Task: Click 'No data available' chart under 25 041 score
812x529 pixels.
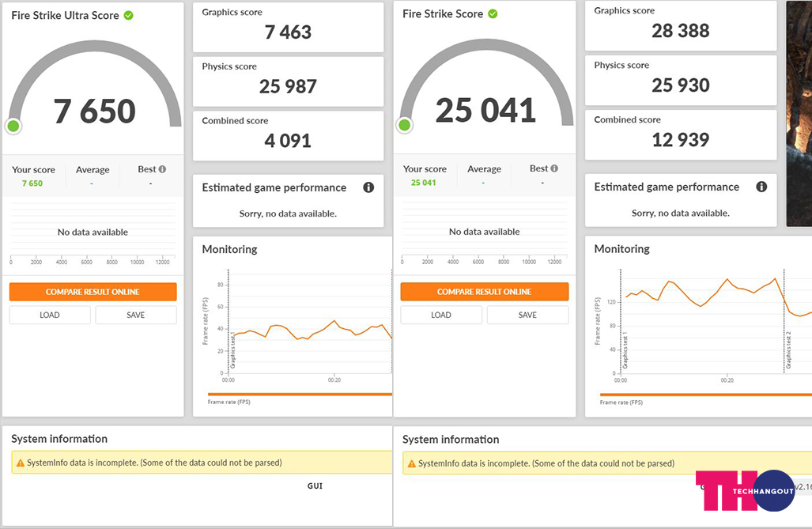Action: coord(484,232)
